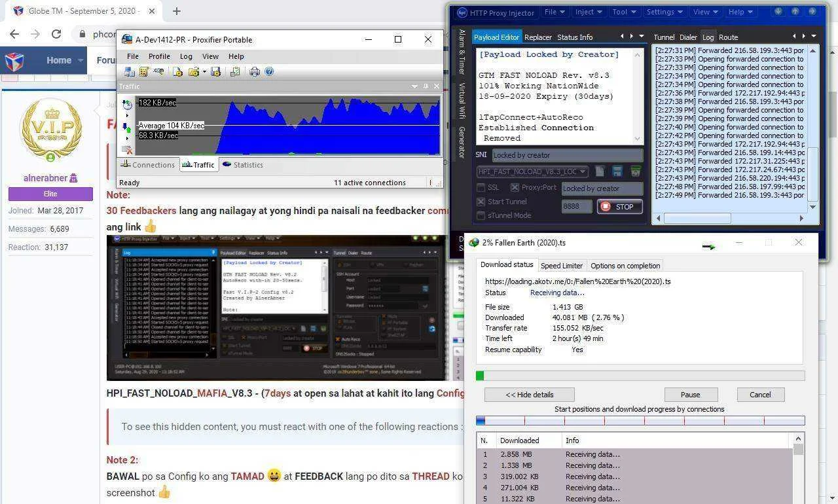Open the Traffic panel dropdown arrow
838x504 pixels.
coord(414,86)
